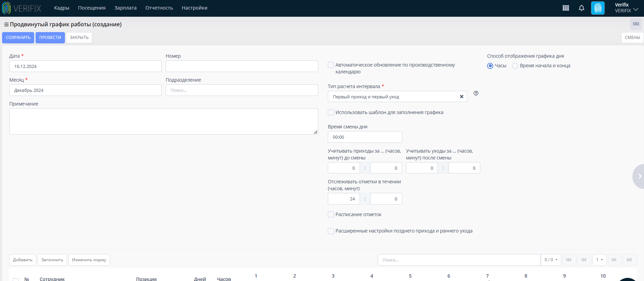Screen dimensions: 644x281
Task: Focus the minutes field for departures after shift
Action: click(464, 168)
